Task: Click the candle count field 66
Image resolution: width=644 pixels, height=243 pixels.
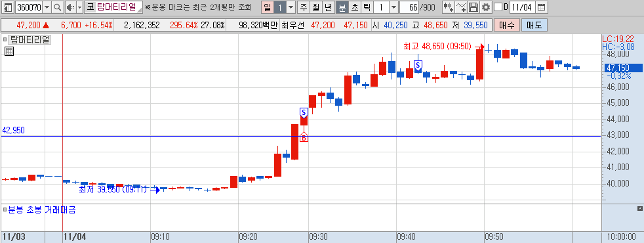Action: pos(409,7)
